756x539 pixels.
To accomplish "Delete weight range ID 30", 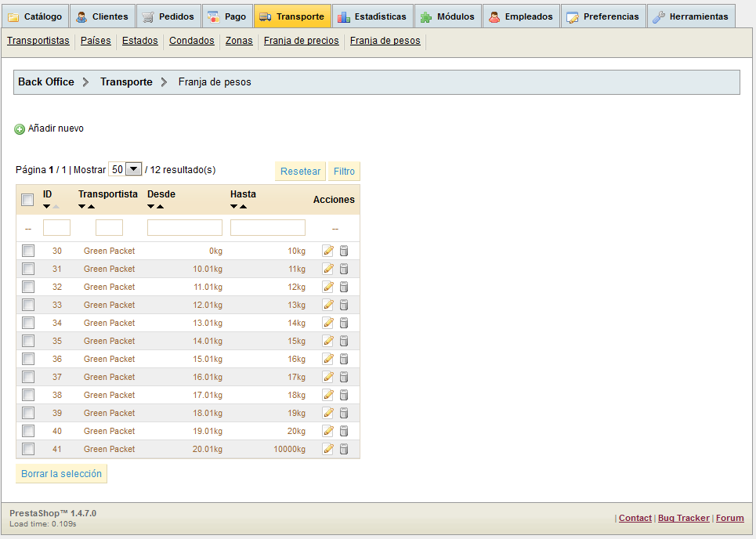I will coord(344,251).
